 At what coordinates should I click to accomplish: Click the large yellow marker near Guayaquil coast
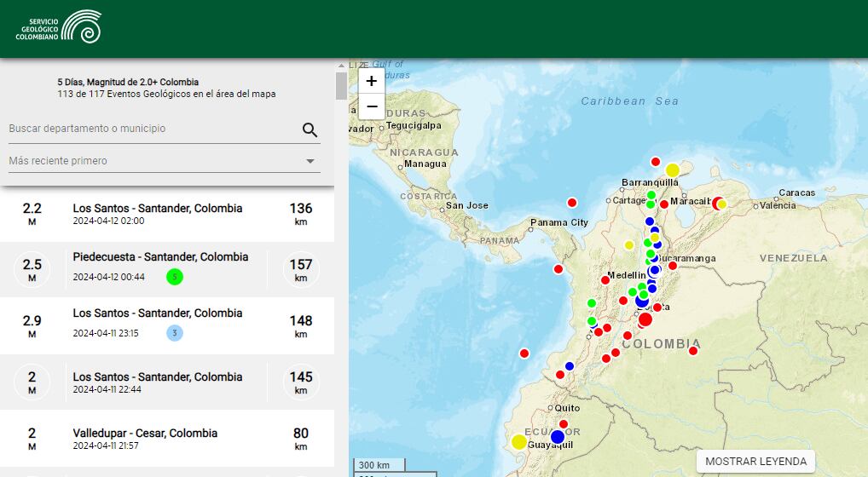518,441
